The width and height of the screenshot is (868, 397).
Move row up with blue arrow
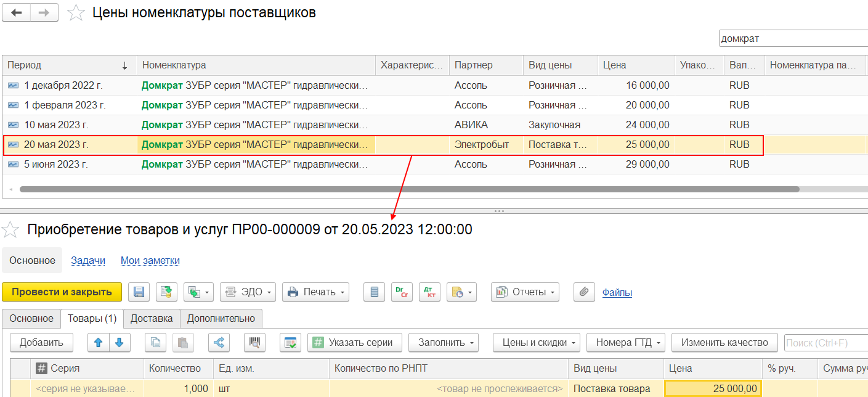click(95, 343)
